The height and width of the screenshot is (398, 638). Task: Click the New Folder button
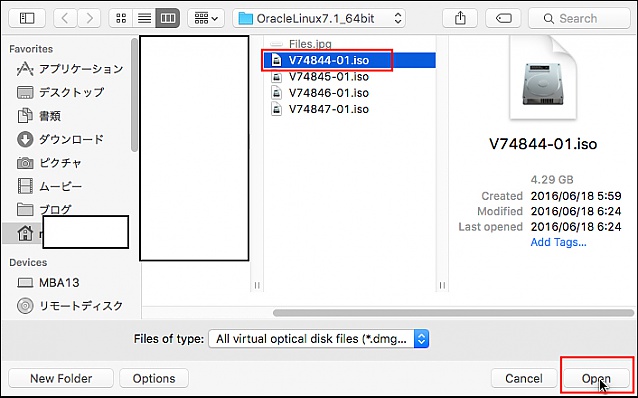pyautogui.click(x=61, y=378)
